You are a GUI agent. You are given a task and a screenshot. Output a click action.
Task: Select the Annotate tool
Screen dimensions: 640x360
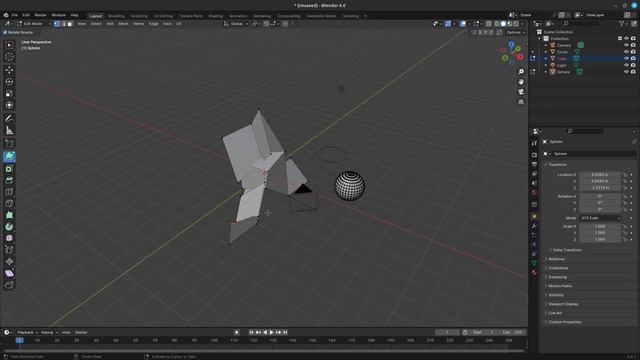click(x=9, y=118)
